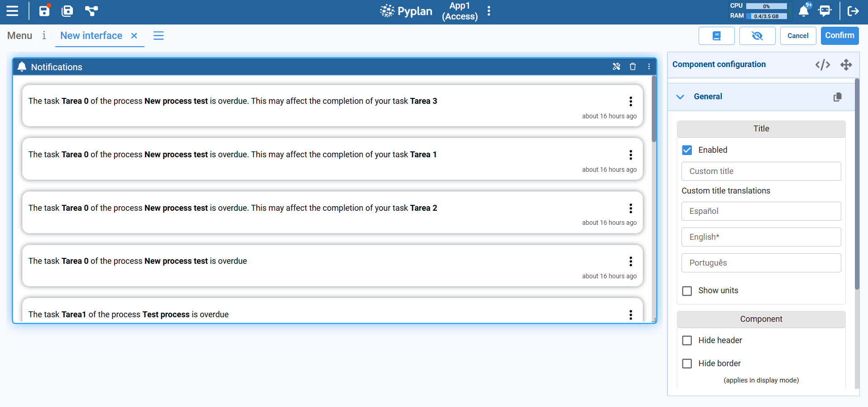
Task: Enable the Show units checkbox
Action: tap(687, 291)
